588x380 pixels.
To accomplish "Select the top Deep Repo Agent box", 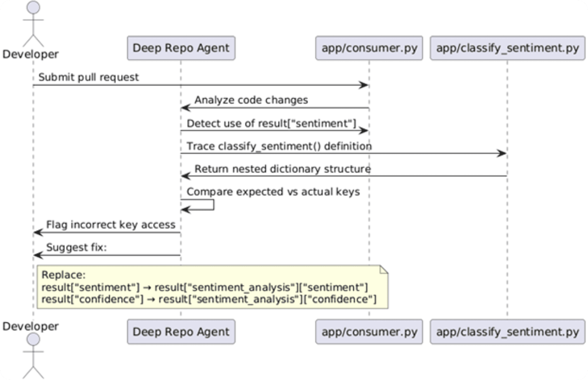I will point(181,48).
